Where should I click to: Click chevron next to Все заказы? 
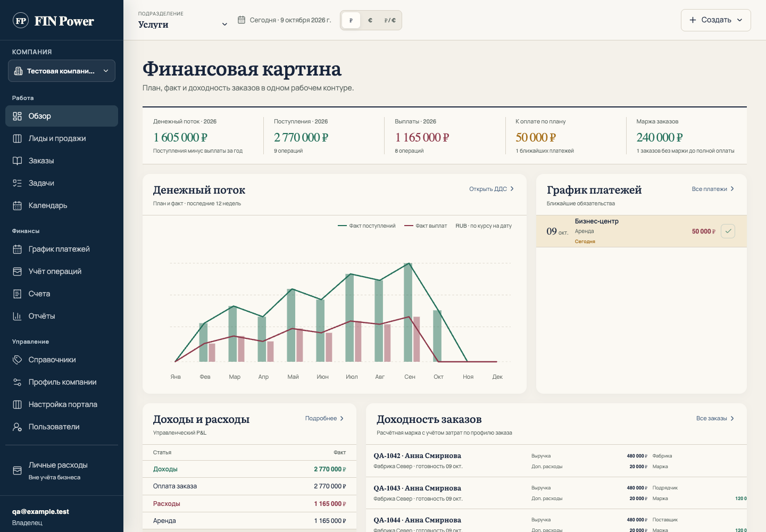(732, 418)
